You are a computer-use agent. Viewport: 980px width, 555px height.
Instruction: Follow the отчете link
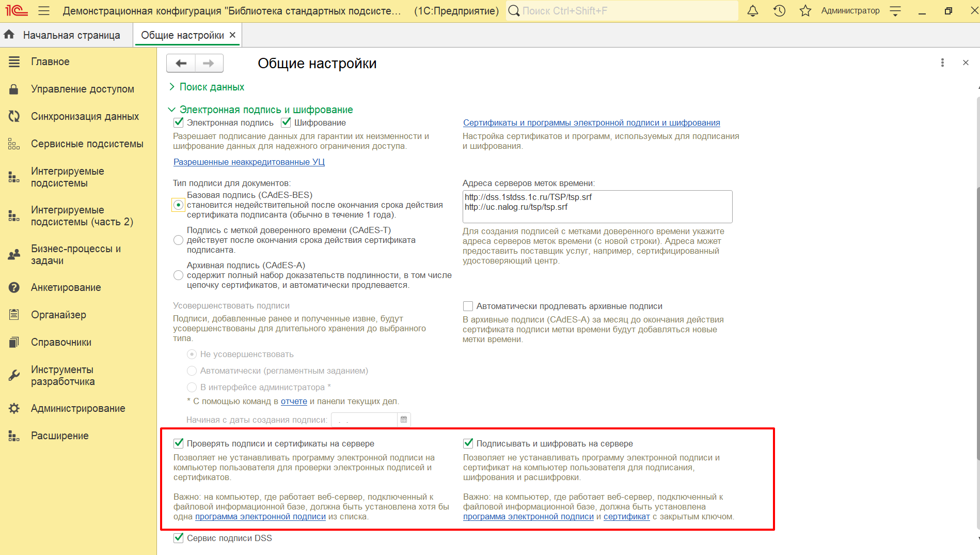coord(294,401)
